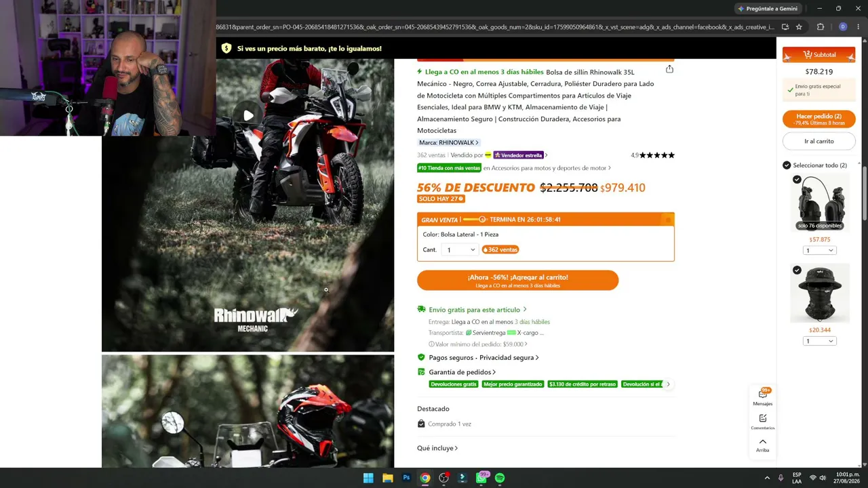This screenshot has height=488, width=868.
Task: Open headset product thumbnail in cart
Action: (820, 203)
